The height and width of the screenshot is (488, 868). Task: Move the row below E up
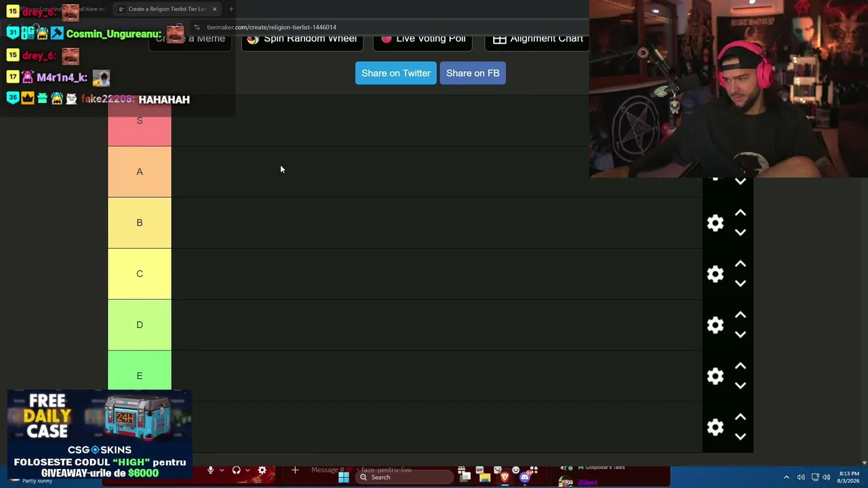point(741,417)
